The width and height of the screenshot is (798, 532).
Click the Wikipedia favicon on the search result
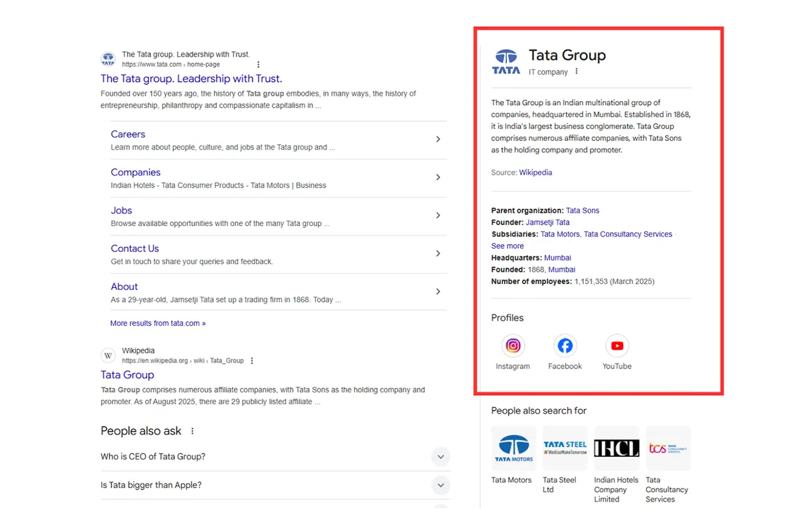[108, 355]
